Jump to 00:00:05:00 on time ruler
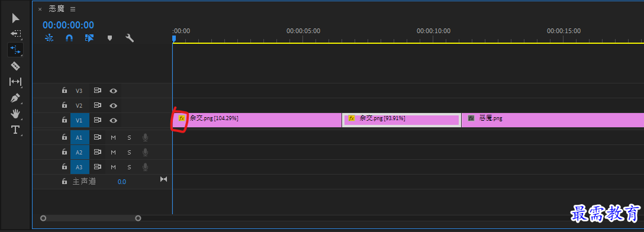644x232 pixels. click(303, 31)
